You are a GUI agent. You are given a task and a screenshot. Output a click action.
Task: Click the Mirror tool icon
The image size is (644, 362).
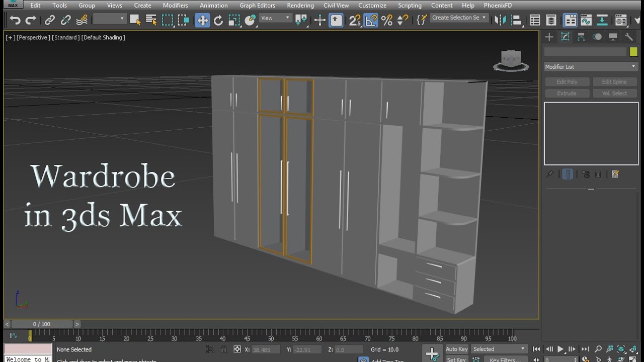point(500,20)
